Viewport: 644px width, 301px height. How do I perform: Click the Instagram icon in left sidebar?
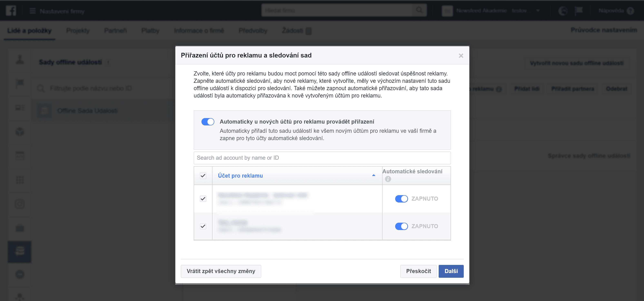(x=20, y=204)
